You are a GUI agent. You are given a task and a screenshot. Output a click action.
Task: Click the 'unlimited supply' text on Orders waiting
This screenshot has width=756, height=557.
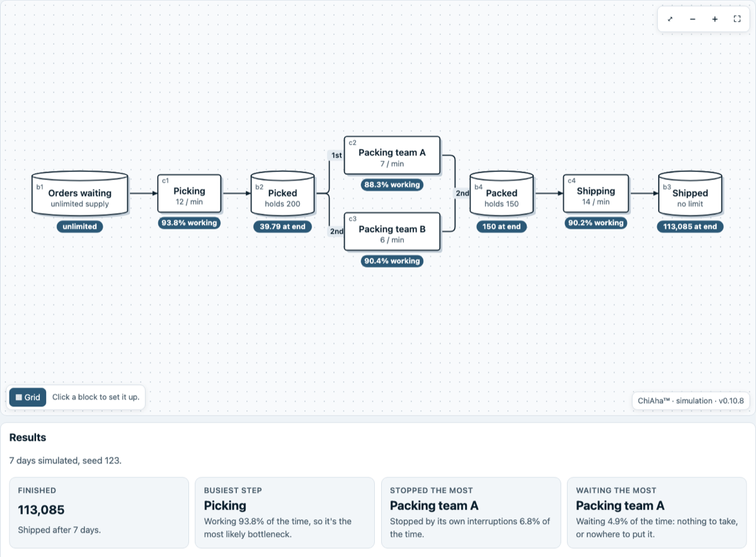(x=80, y=204)
